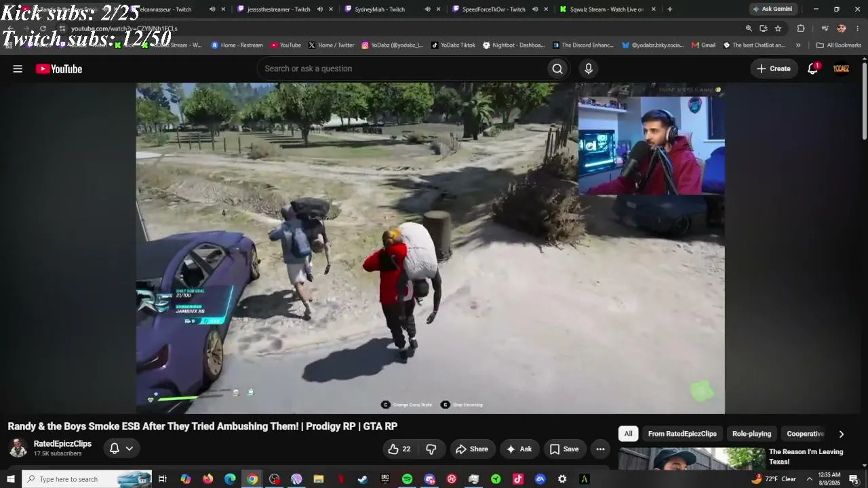Open RatedEpiczClips channel name link
Screen dimensions: 868x488
pos(62,444)
